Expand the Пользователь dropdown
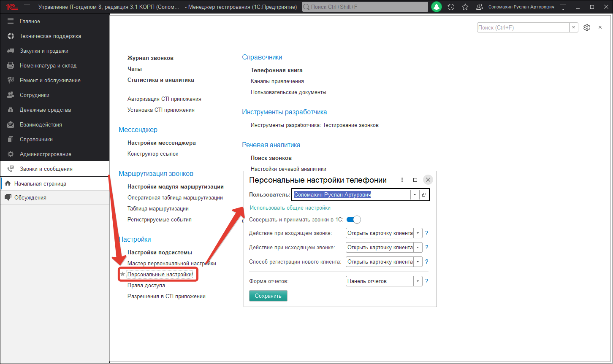 point(415,195)
